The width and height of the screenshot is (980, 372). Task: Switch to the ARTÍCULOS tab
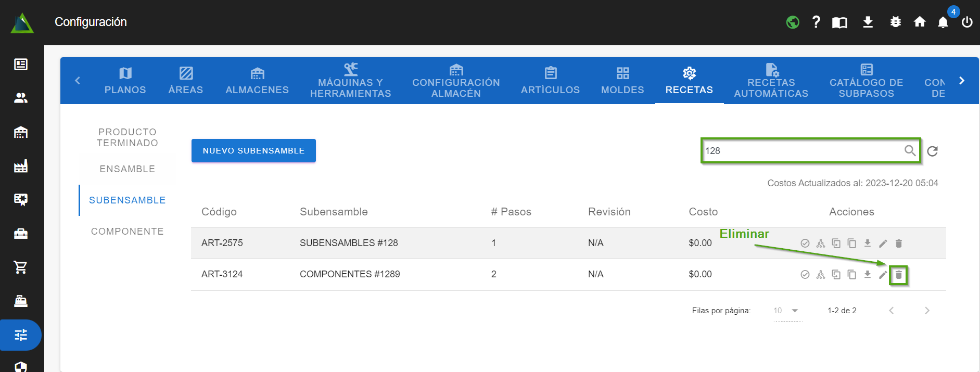(550, 81)
